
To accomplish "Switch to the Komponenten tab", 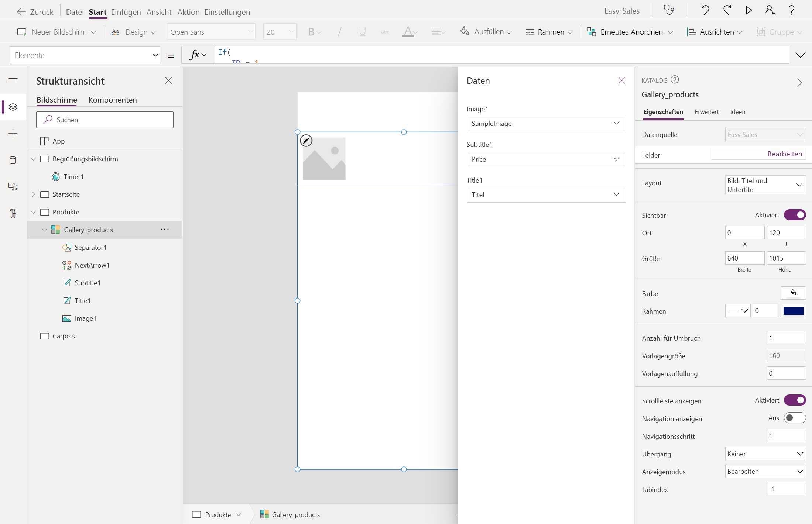I will point(113,100).
